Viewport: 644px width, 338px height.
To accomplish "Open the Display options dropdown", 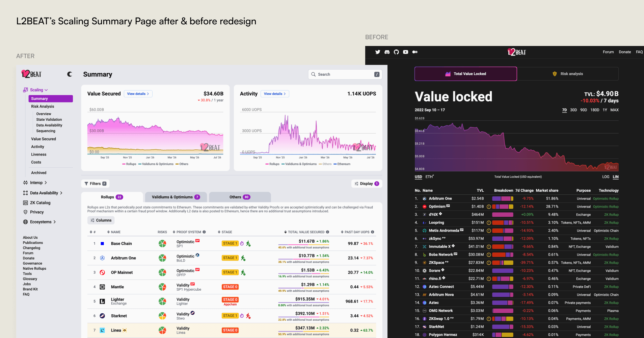I will 367,184.
